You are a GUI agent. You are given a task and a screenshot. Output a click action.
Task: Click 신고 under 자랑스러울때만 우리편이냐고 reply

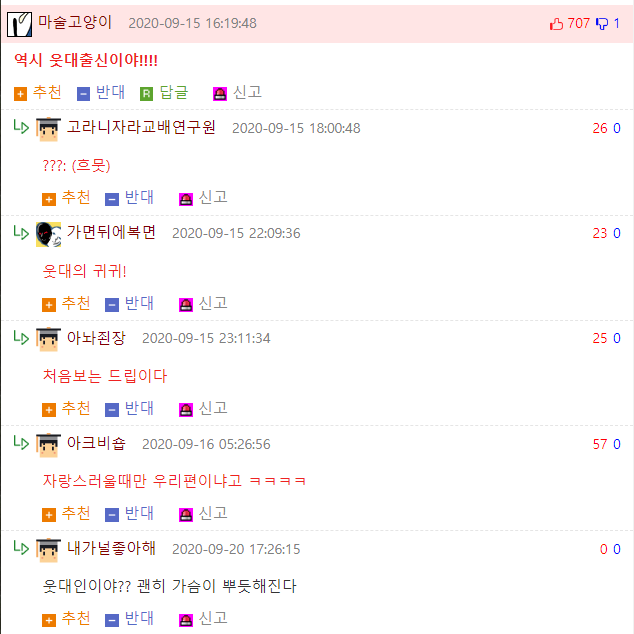point(213,513)
